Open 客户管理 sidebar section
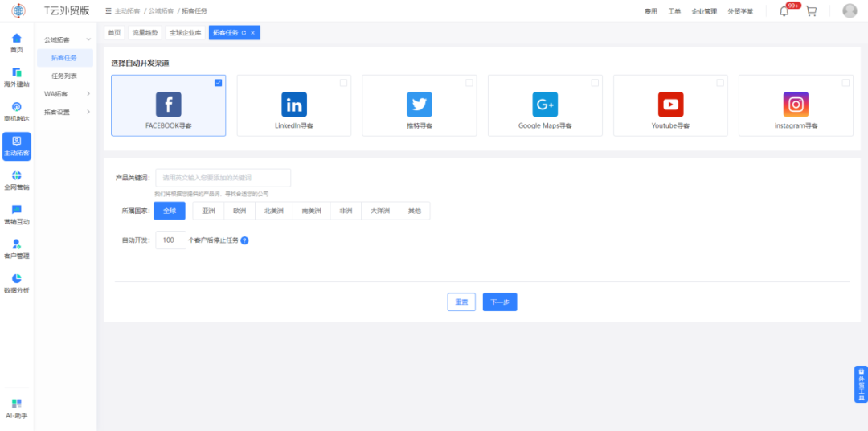This screenshot has width=868, height=431. point(17,248)
